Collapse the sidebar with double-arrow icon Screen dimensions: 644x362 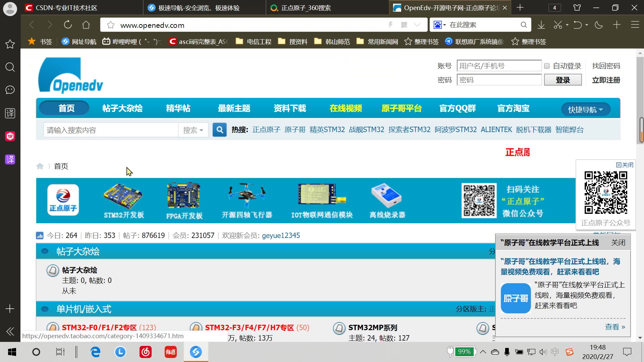[x=10, y=331]
